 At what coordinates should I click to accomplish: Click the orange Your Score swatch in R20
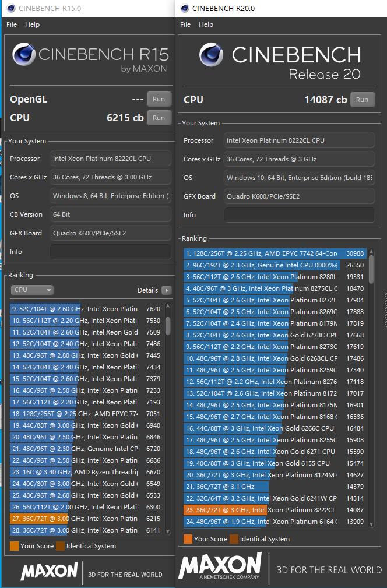coord(187,539)
